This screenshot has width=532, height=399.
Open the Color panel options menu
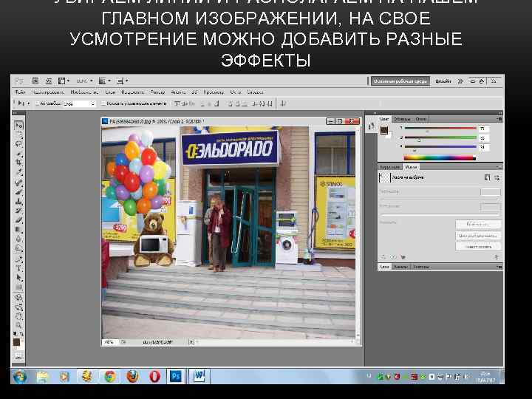tap(499, 119)
